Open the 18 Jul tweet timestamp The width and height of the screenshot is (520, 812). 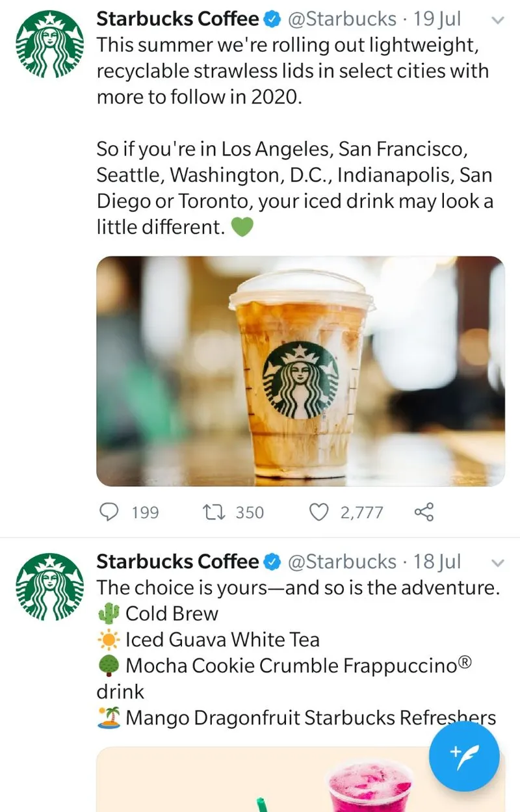point(437,562)
